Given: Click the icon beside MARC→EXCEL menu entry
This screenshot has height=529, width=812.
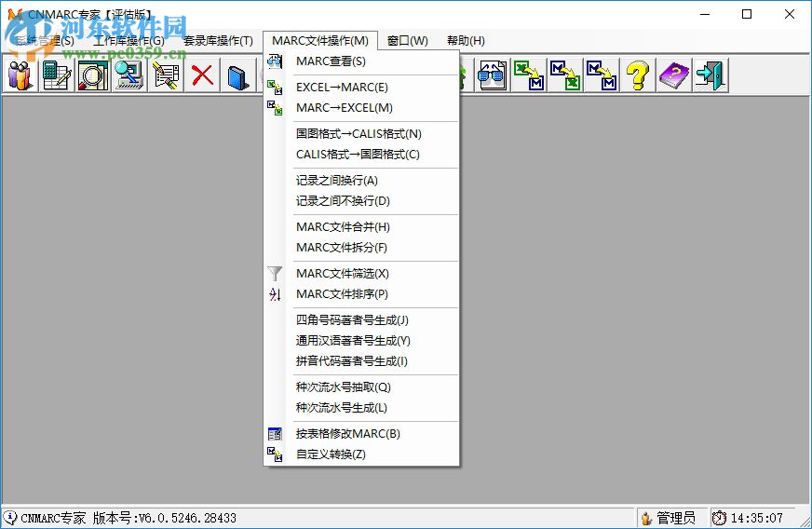Looking at the screenshot, I should click(x=275, y=108).
